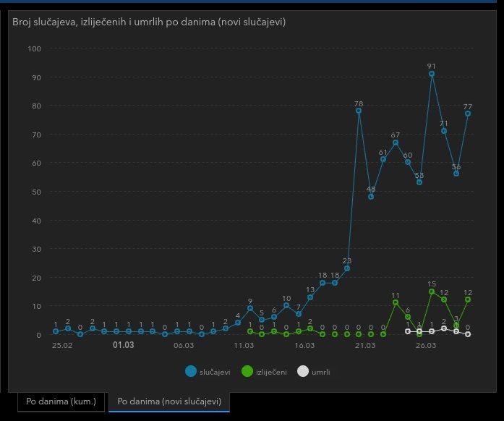Click the green data point labeled 15
Image resolution: width=504 pixels, height=421 pixels.
click(432, 292)
